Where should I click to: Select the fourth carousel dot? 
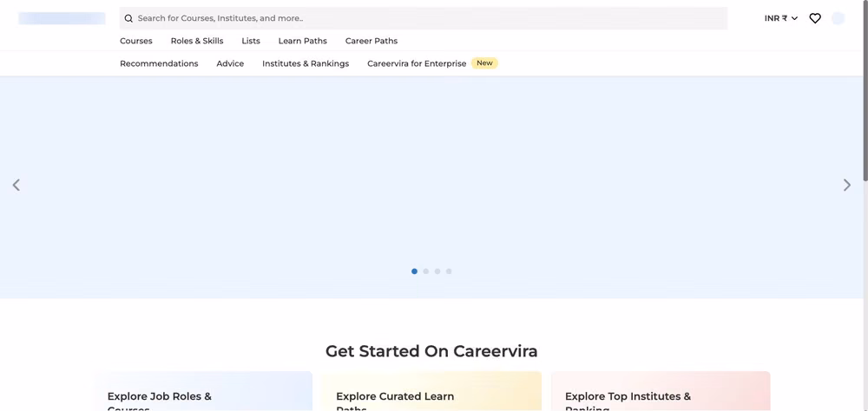pos(449,271)
